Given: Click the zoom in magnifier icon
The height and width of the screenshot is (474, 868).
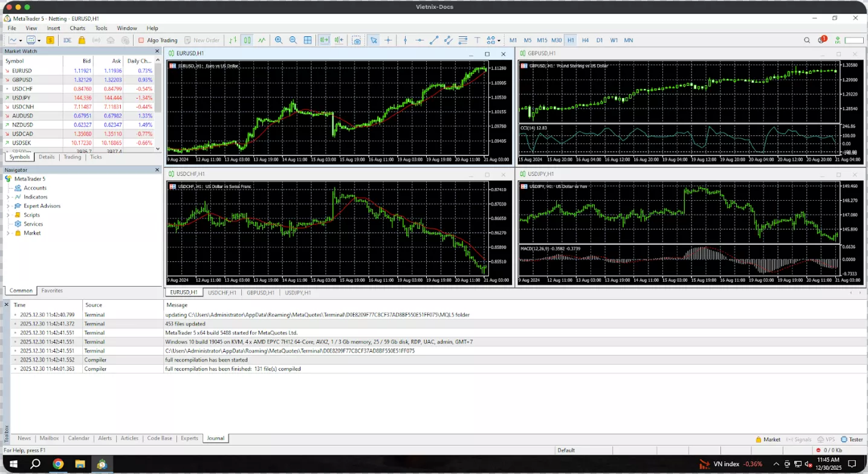Looking at the screenshot, I should 279,41.
